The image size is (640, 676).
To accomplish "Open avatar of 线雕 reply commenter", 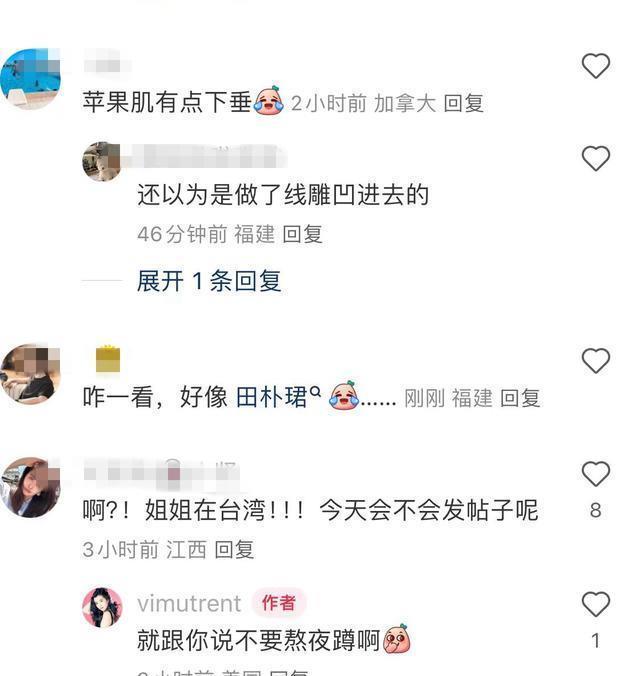I will click(101, 162).
